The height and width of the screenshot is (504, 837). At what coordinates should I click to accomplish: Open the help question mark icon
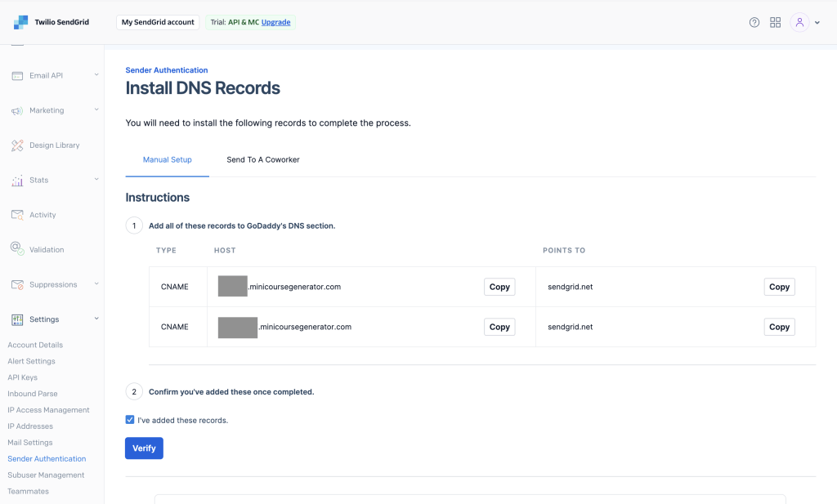tap(754, 22)
